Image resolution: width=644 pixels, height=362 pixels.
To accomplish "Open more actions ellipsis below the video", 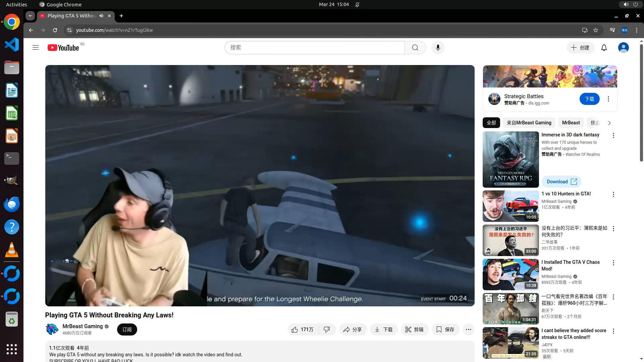I will [468, 329].
